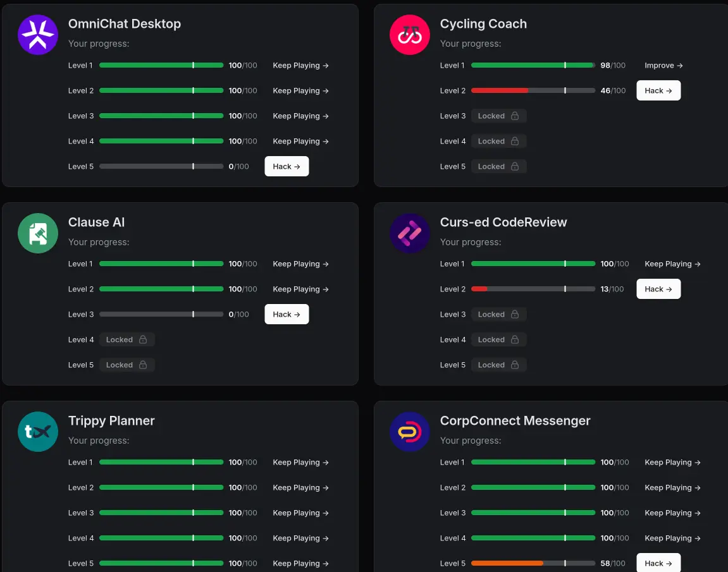Click Hack for OmniChat Desktop Level 5

287,166
